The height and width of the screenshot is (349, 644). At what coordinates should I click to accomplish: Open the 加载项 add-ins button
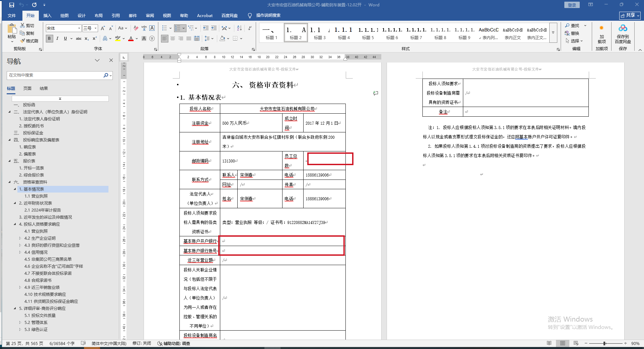coord(601,34)
